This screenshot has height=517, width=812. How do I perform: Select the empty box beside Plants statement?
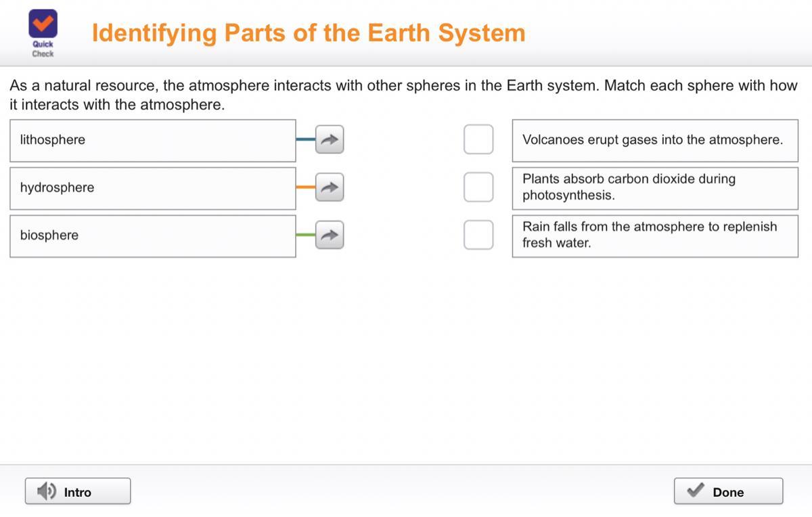point(478,187)
